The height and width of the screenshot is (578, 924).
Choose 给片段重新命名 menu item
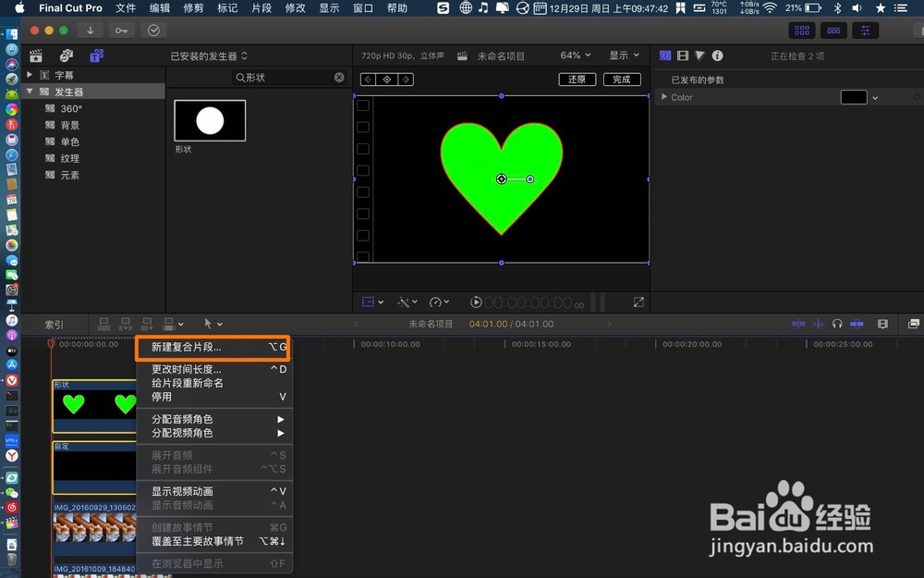point(214,383)
